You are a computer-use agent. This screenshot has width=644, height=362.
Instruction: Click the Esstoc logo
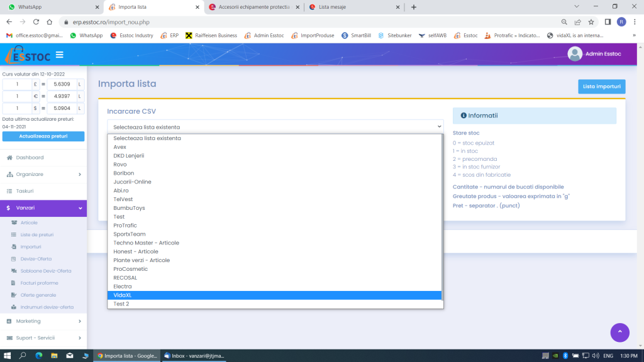[28, 55]
